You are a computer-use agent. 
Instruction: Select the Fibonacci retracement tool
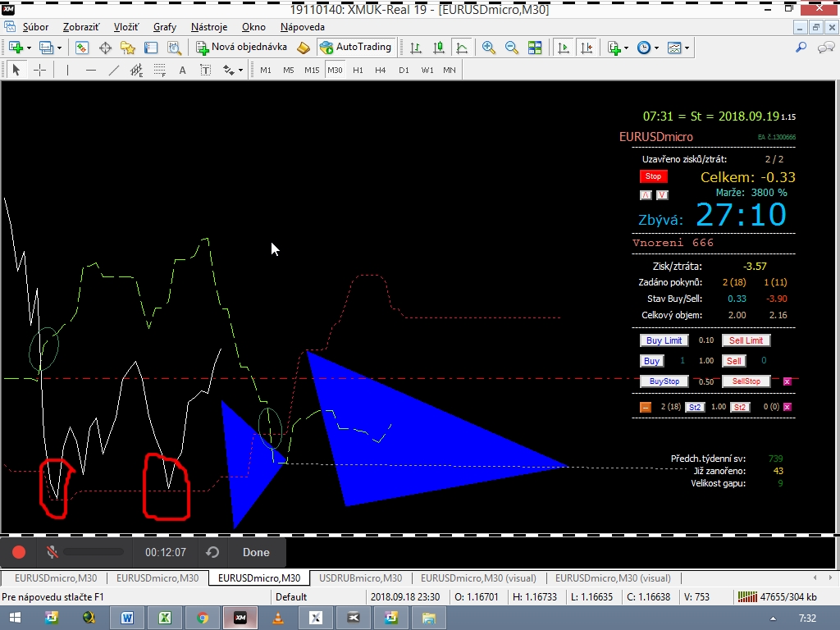coord(160,70)
